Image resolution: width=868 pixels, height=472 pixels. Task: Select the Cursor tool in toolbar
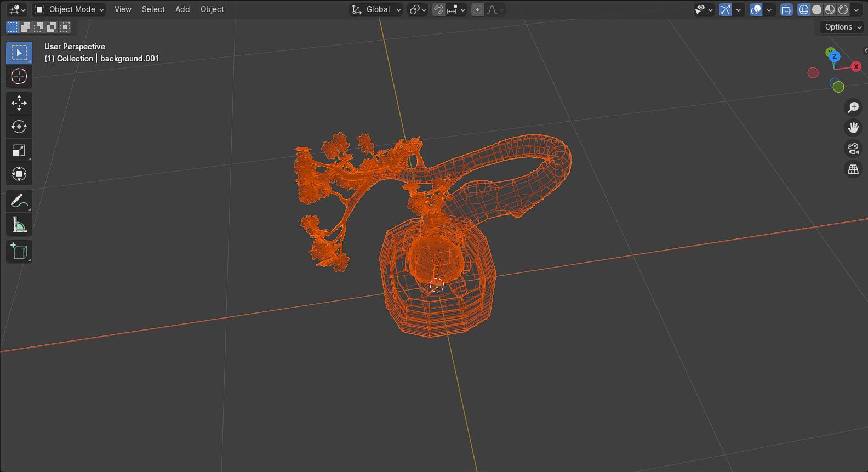point(19,76)
